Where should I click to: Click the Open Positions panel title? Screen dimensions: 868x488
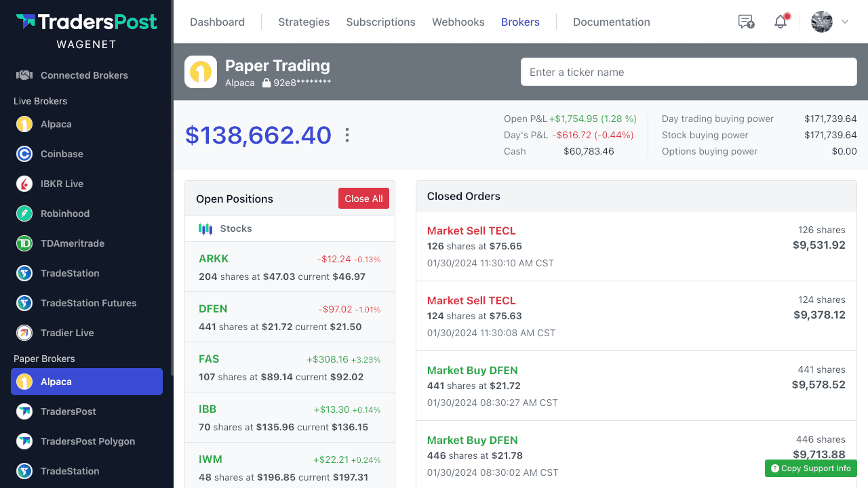235,199
